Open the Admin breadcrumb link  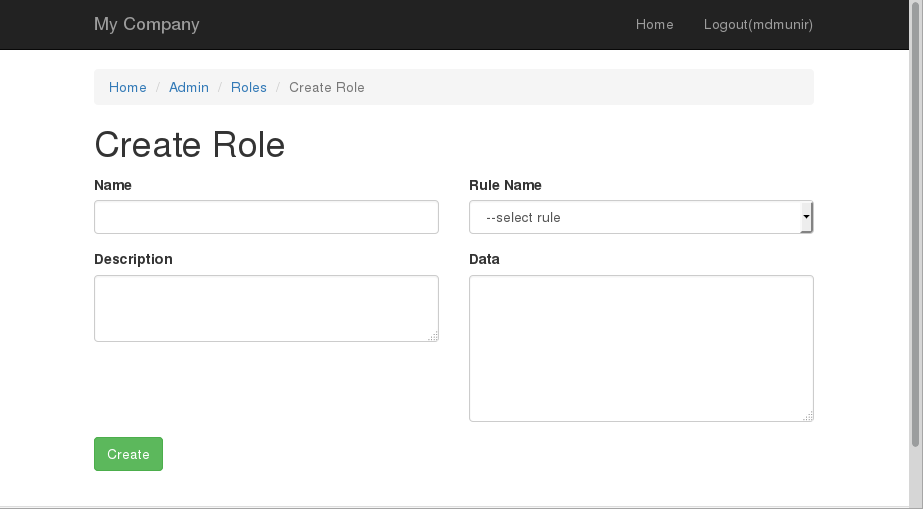pyautogui.click(x=189, y=87)
